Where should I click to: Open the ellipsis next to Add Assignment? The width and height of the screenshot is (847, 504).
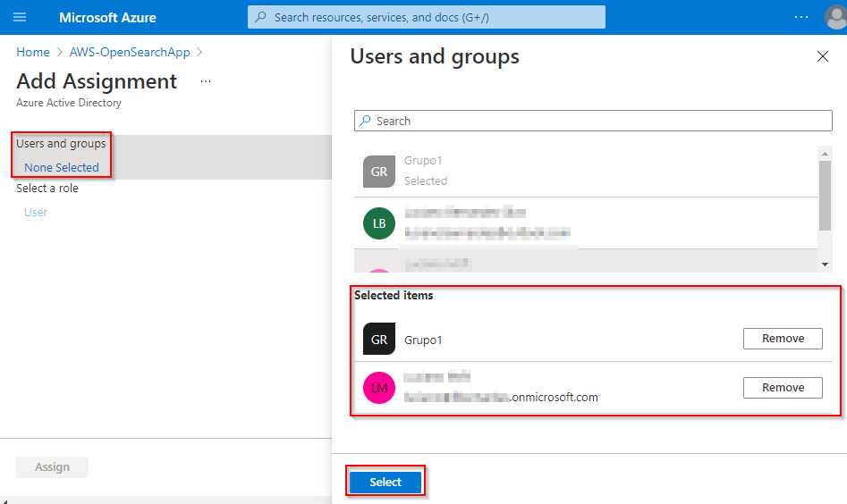coord(206,81)
